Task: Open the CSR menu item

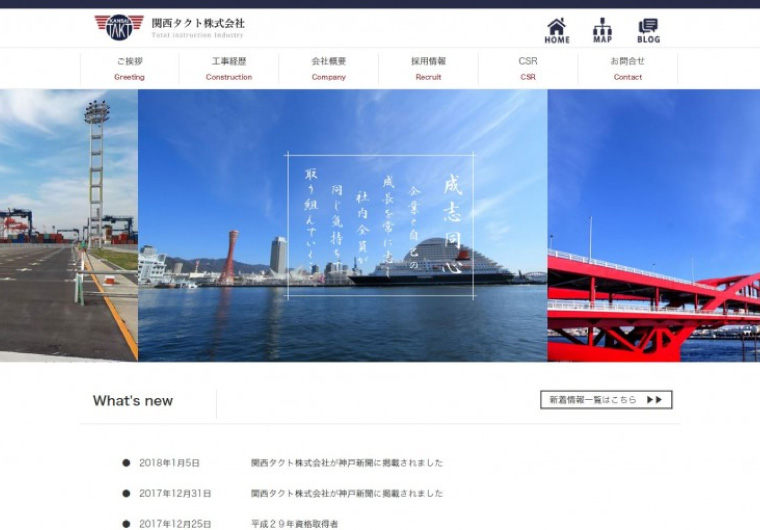Action: (528, 68)
